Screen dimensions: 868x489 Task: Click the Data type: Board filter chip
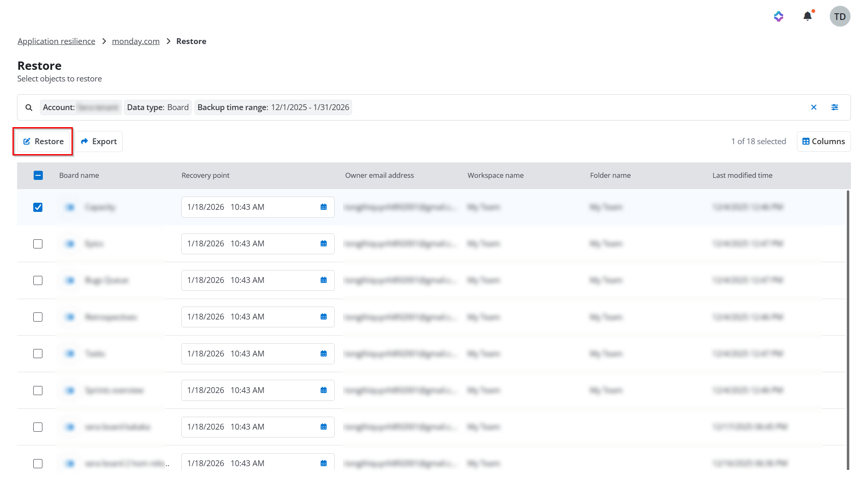pos(158,107)
